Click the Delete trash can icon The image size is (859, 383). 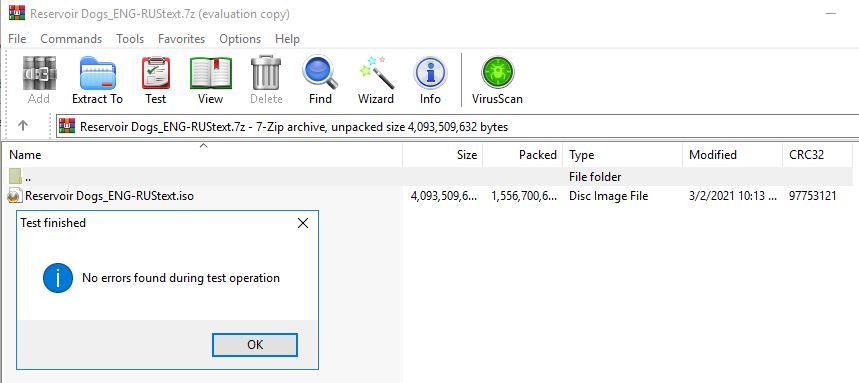pyautogui.click(x=266, y=73)
